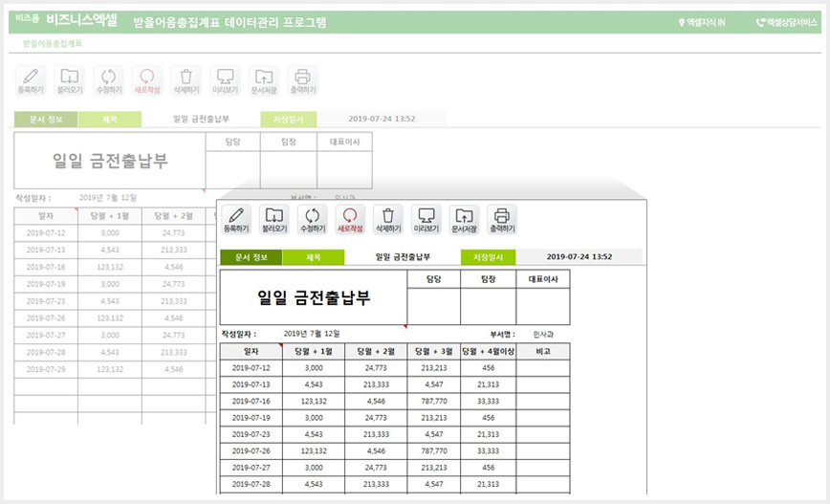Click 문서저장 icon in front panel
Viewport: 830px width, 504px height.
464,219
